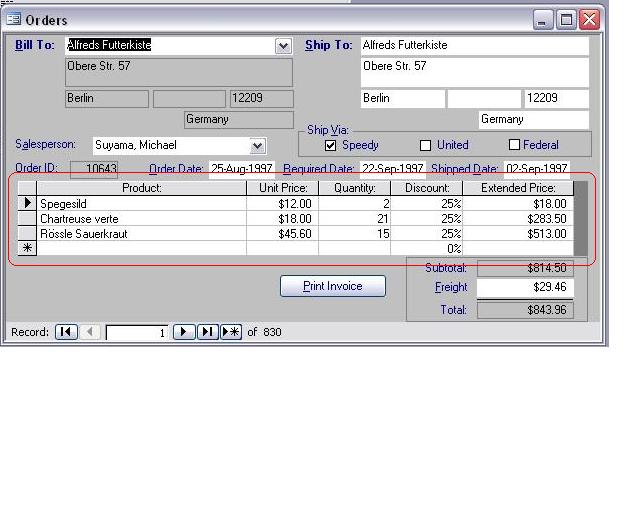This screenshot has width=640, height=512.
Task: Advance to the next record
Action: (184, 332)
